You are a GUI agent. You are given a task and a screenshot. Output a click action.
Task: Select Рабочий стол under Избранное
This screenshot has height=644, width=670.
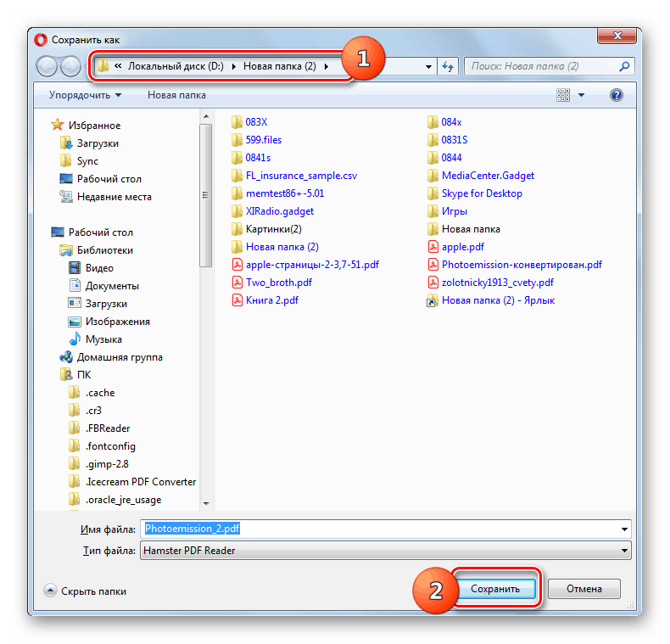click(109, 179)
